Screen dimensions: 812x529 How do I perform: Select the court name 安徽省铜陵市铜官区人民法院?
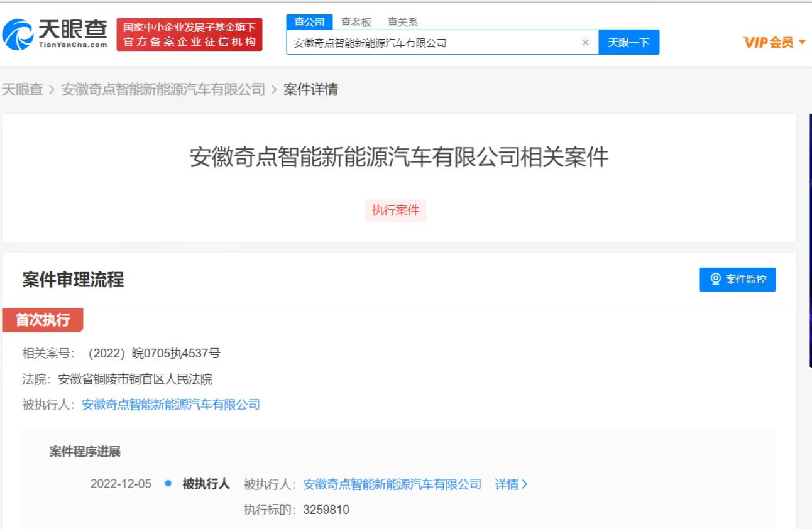click(135, 379)
